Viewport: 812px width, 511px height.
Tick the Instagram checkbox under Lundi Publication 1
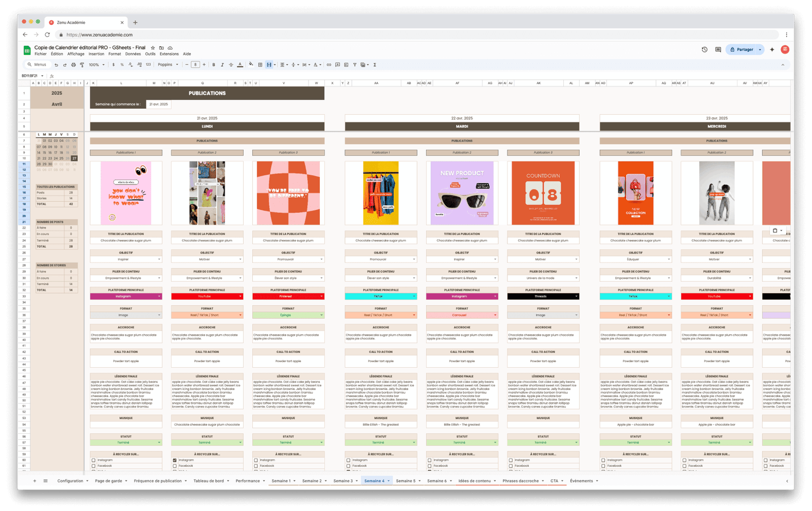coord(93,460)
